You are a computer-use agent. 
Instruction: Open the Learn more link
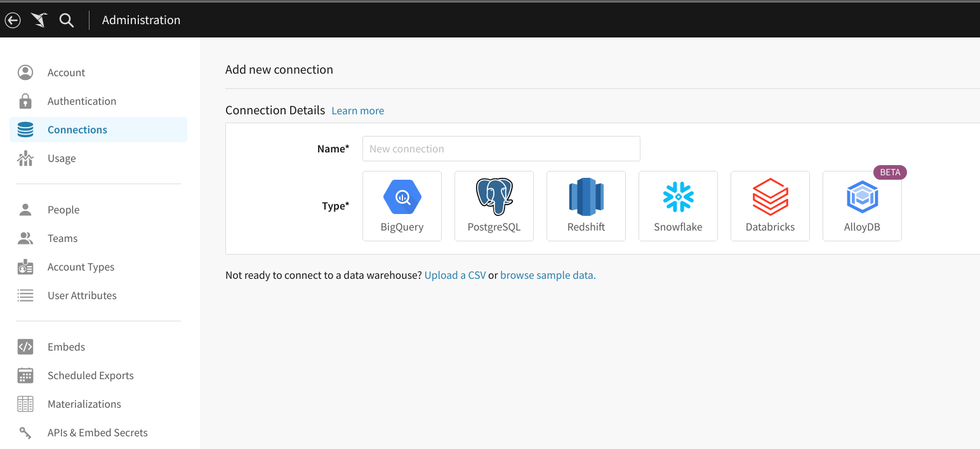[357, 110]
